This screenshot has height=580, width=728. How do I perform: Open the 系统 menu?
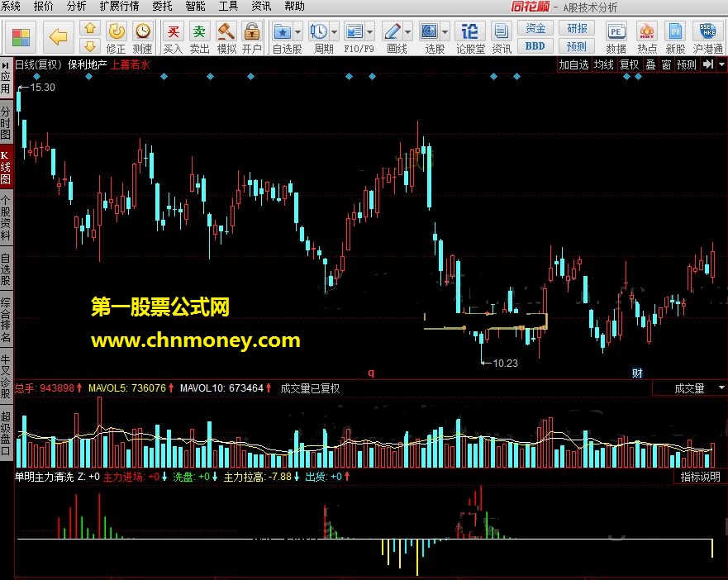[x=10, y=6]
